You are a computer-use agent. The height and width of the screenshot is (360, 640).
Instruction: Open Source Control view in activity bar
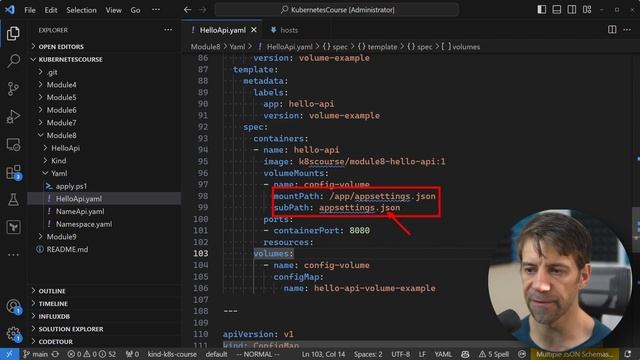click(x=13, y=89)
